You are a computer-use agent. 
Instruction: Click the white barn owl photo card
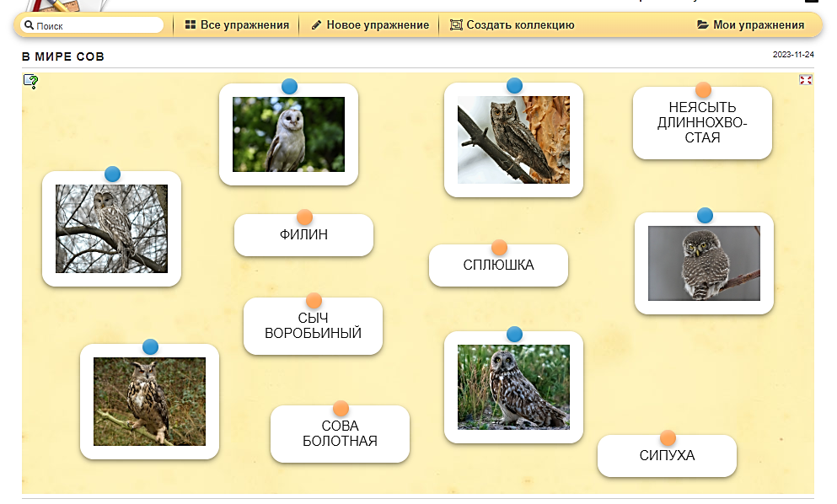(288, 135)
